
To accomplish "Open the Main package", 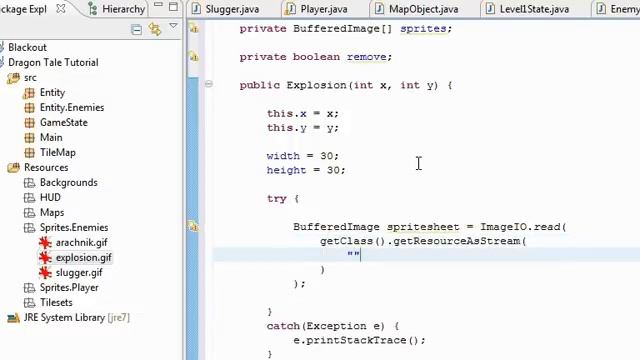I will 51,138.
